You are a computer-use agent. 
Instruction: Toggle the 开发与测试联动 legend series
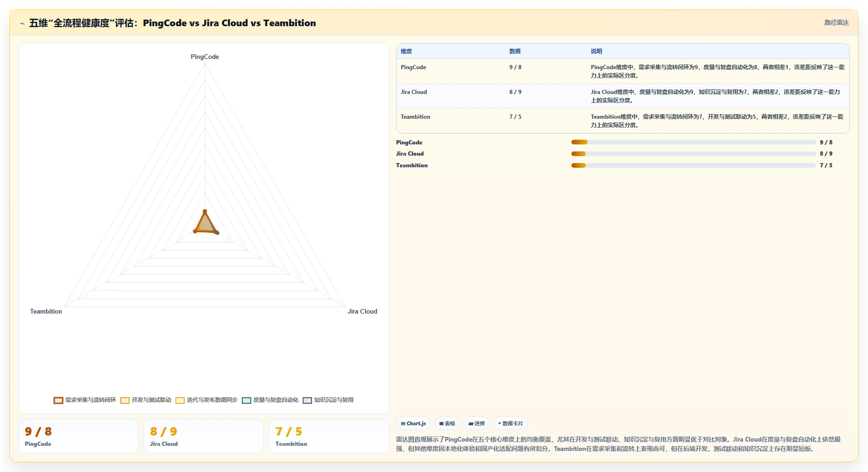coord(146,400)
